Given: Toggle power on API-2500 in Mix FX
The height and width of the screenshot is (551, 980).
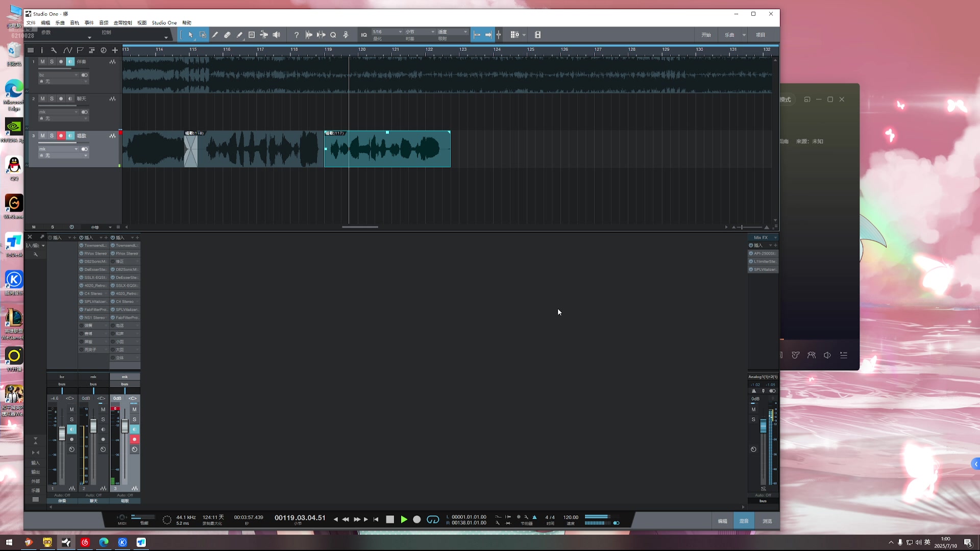Looking at the screenshot, I should point(751,254).
